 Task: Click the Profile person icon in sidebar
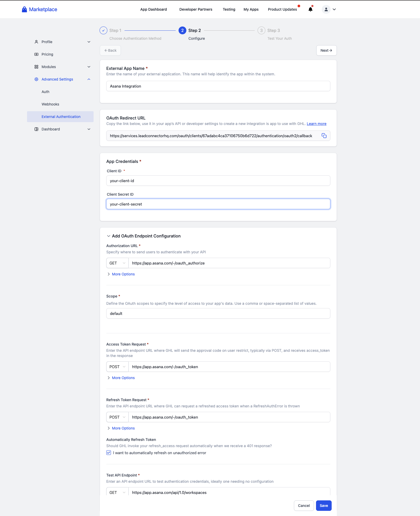point(36,42)
